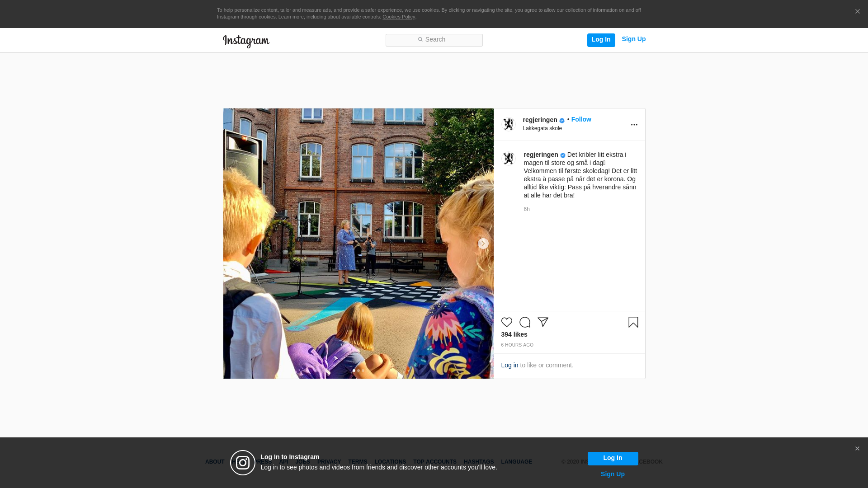Click verified badge next to header regjeringen
Viewport: 868px width, 488px height.
pyautogui.click(x=562, y=121)
